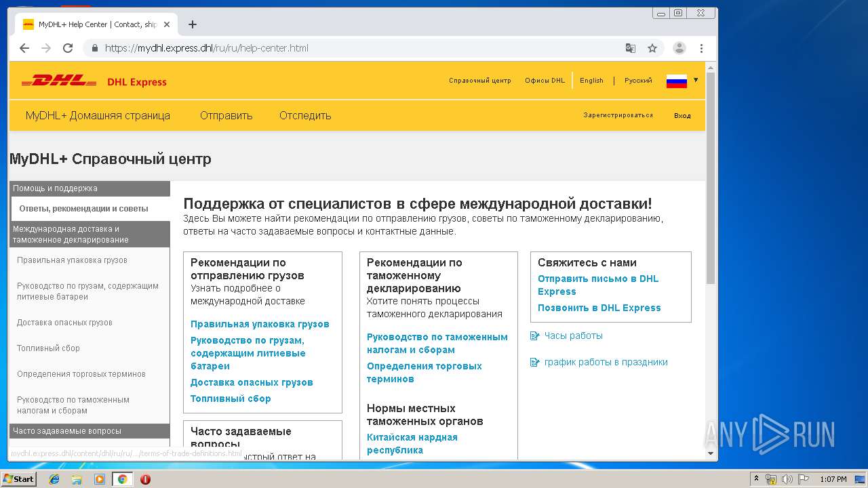Click the network tray icon
This screenshot has width=868, height=488.
771,479
